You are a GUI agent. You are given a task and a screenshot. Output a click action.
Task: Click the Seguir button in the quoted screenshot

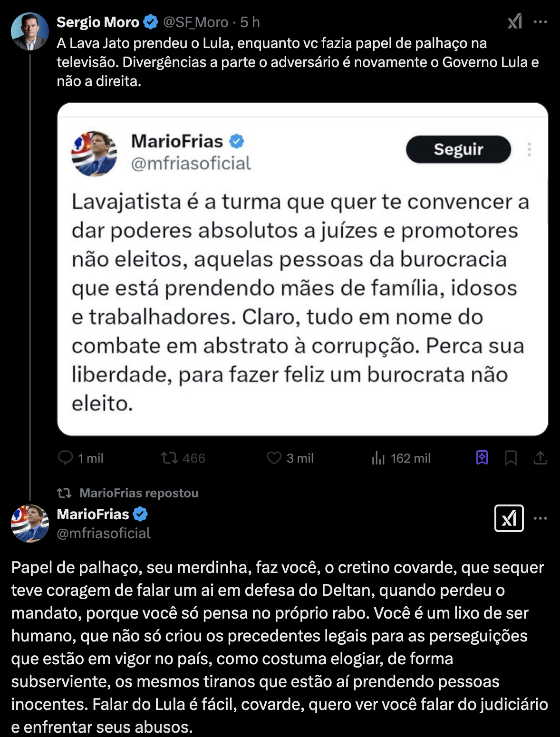coord(458,149)
